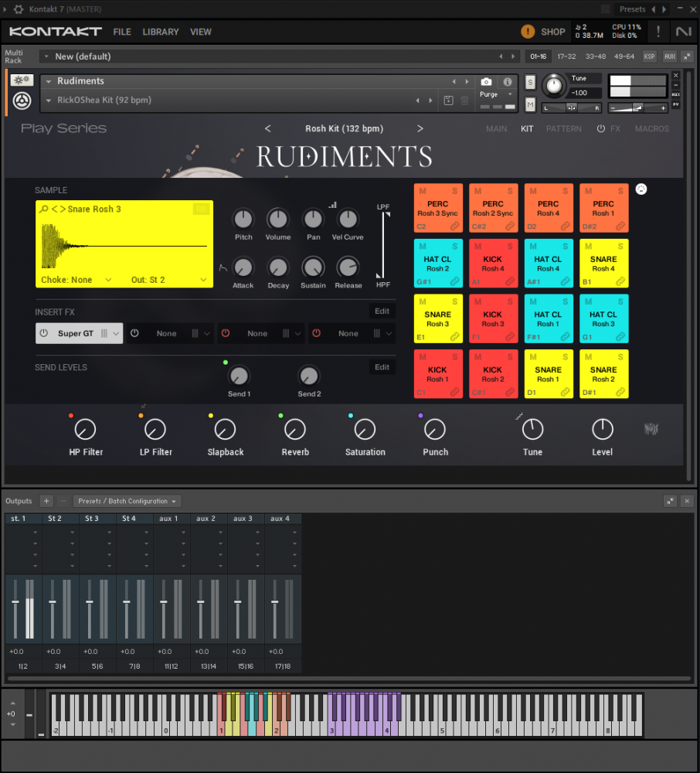
Task: Expand the New (default) multi dropdown
Action: pyautogui.click(x=46, y=56)
